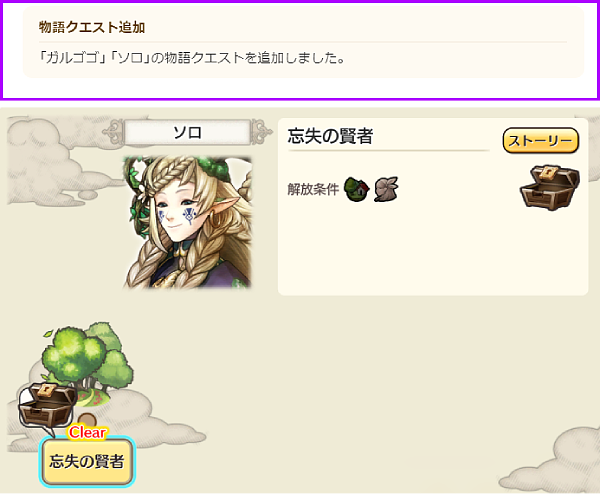Click the 物語クエスト追加 heading
Viewport: 600px width, 494px height.
(x=92, y=27)
